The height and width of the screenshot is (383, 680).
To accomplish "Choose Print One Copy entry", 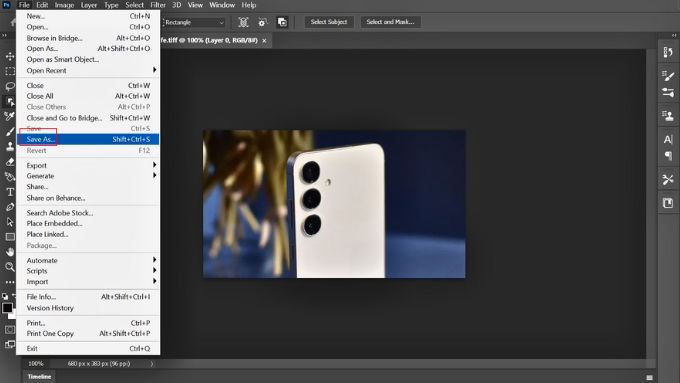I will (88, 334).
